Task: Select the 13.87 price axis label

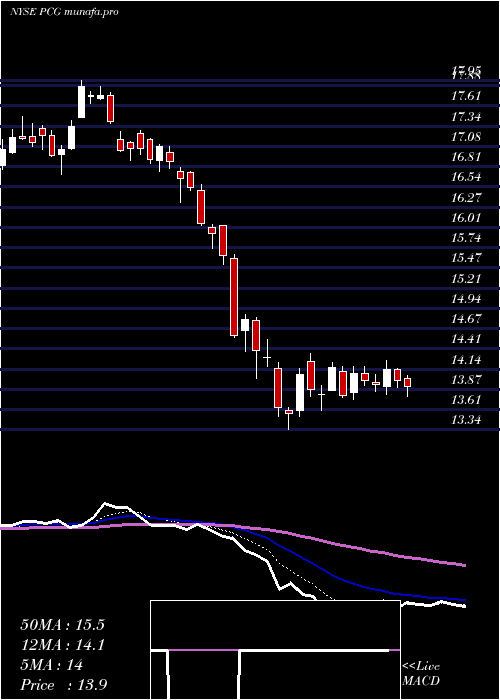Action: coord(466,380)
